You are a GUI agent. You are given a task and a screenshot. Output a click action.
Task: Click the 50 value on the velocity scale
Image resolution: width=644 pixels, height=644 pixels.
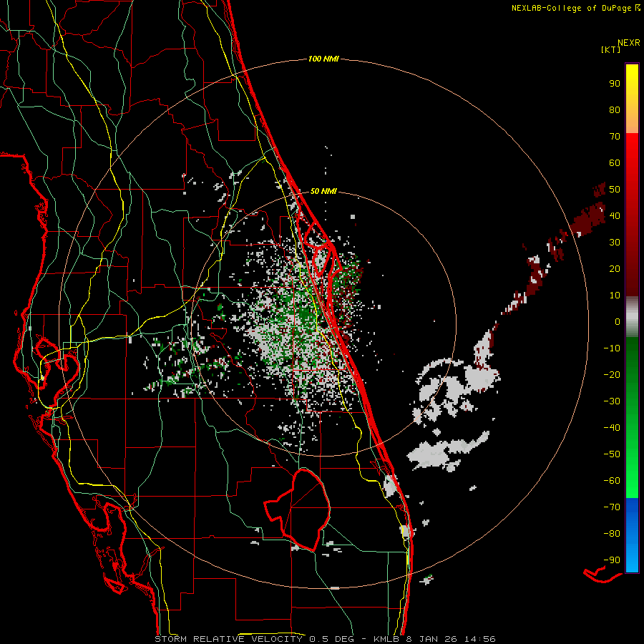615,190
